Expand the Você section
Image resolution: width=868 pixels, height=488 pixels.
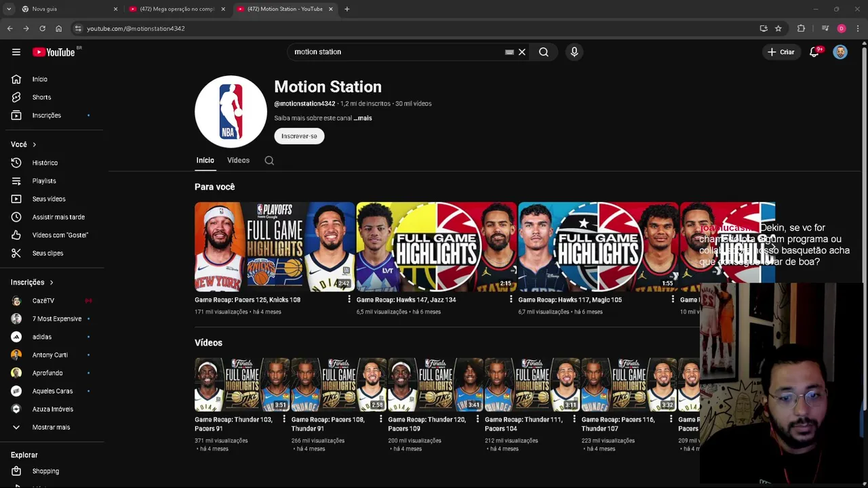point(24,144)
